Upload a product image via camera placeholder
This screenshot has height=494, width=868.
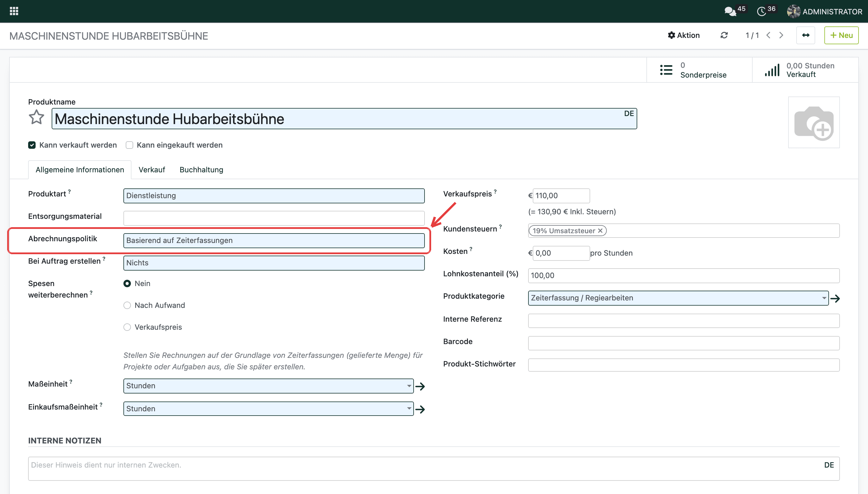point(814,122)
